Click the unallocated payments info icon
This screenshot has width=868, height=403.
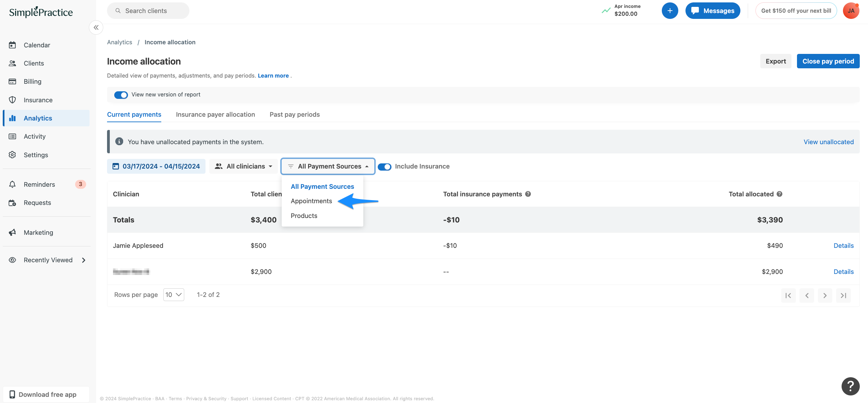[x=119, y=141]
